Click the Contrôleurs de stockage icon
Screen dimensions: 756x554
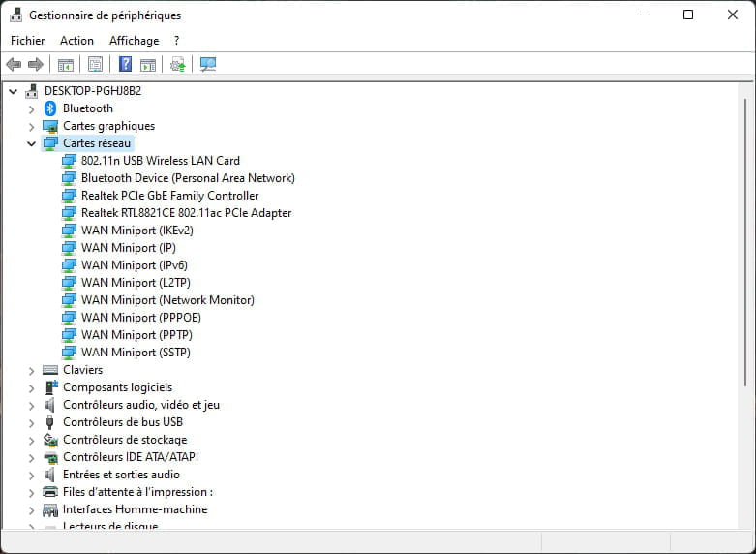point(50,440)
